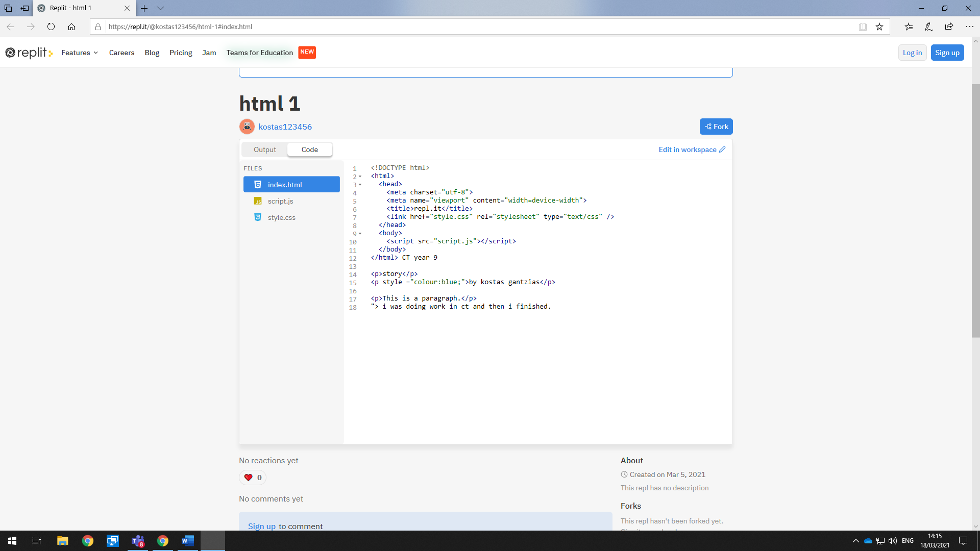This screenshot has height=551, width=980.
Task: Click the Add notes pen icon
Action: [x=929, y=27]
